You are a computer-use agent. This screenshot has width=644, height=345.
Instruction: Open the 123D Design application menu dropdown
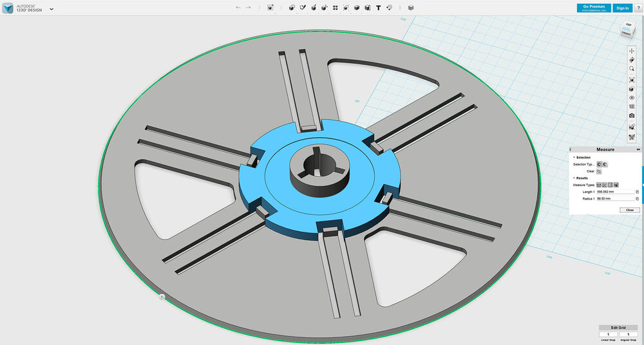[x=52, y=9]
